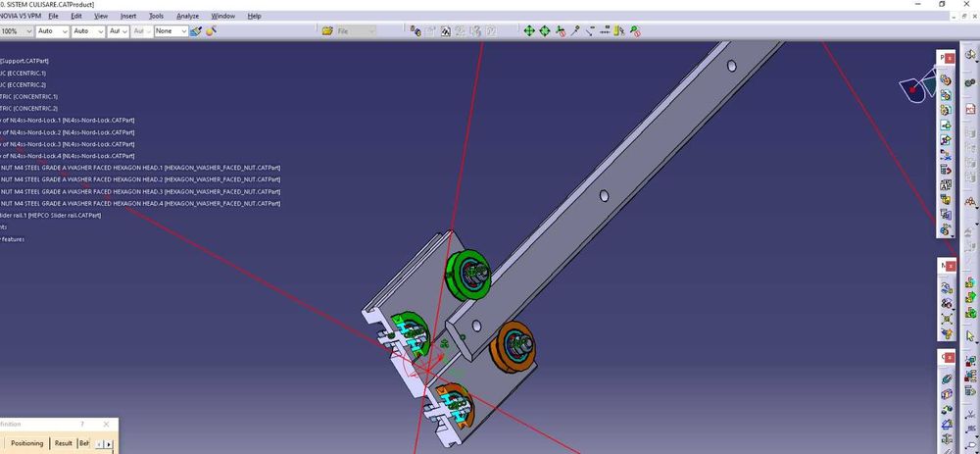Select the third Product Structure tool (new Part)
The image size is (980, 454).
pyautogui.click(x=946, y=110)
